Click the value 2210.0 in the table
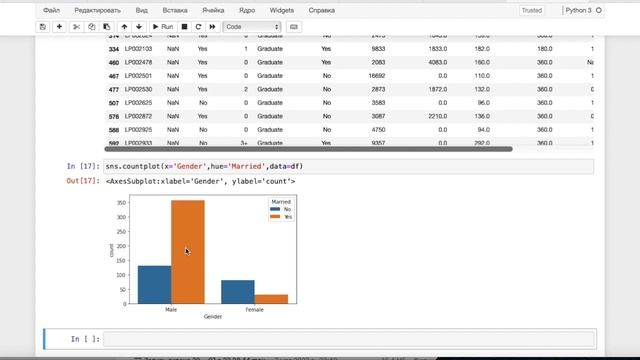This screenshot has width=640, height=360. click(x=438, y=116)
